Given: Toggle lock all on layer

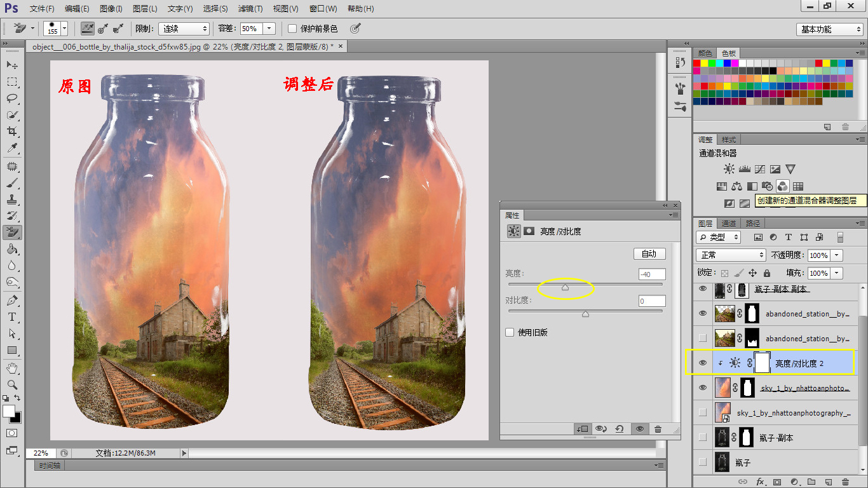Looking at the screenshot, I should pyautogui.click(x=767, y=273).
